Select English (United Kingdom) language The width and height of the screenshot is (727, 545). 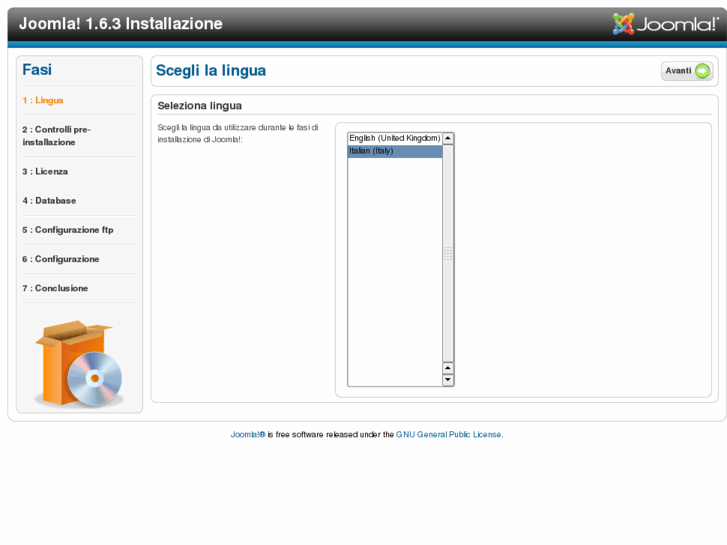pyautogui.click(x=395, y=138)
